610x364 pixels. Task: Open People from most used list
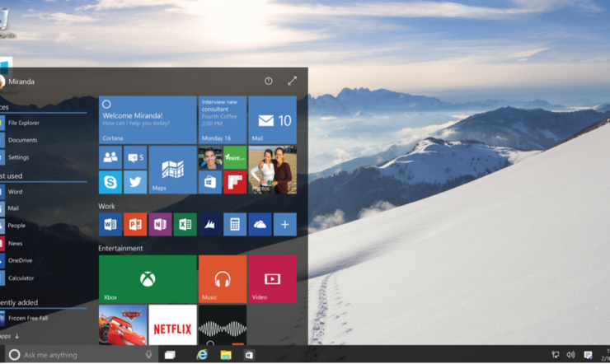pos(13,226)
